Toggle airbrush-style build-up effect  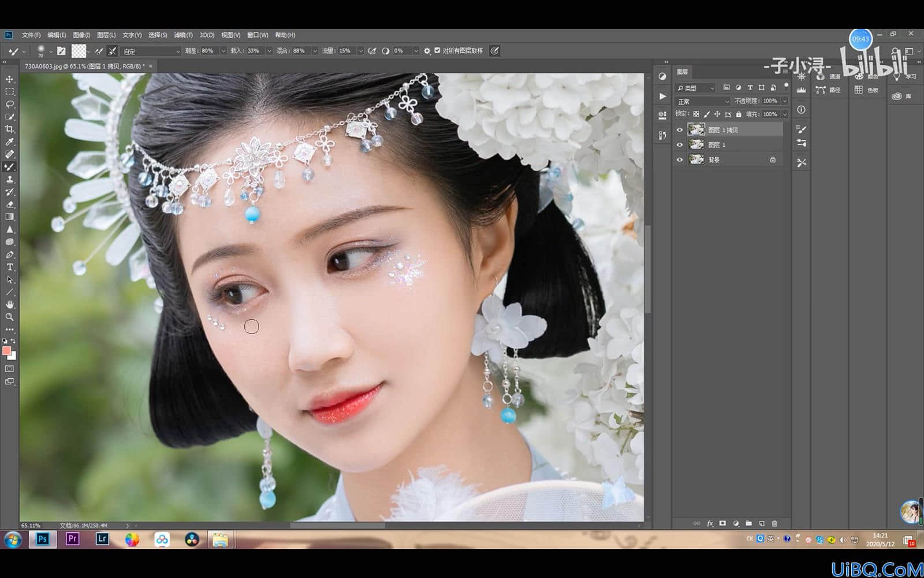click(372, 51)
